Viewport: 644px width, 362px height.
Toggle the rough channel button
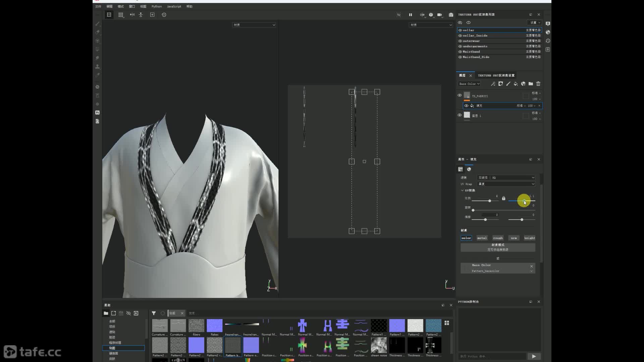498,238
